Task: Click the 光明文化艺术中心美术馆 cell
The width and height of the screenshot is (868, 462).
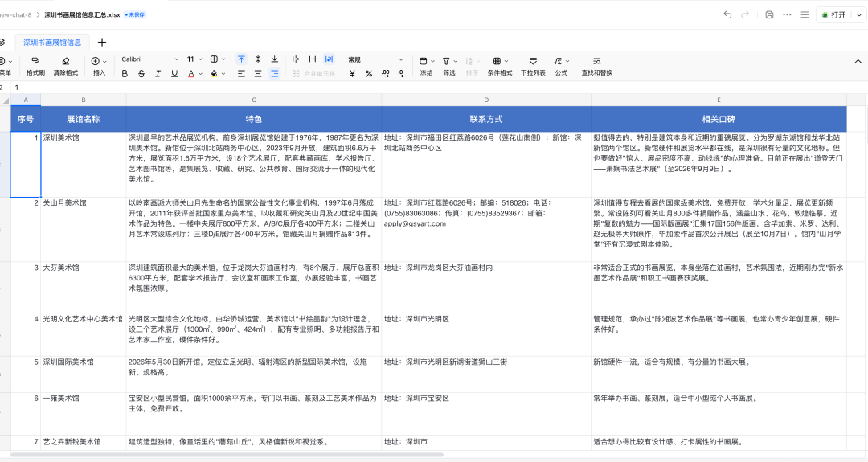Action: point(83,334)
